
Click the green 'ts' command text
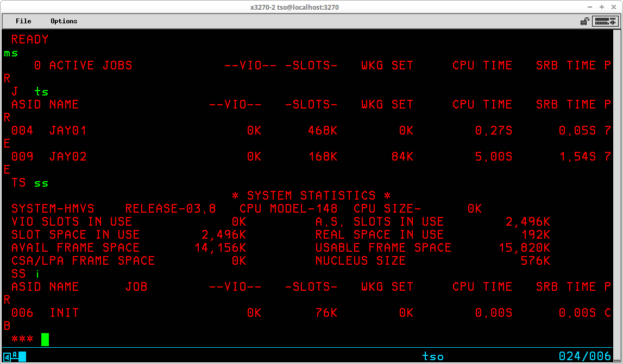pos(41,92)
